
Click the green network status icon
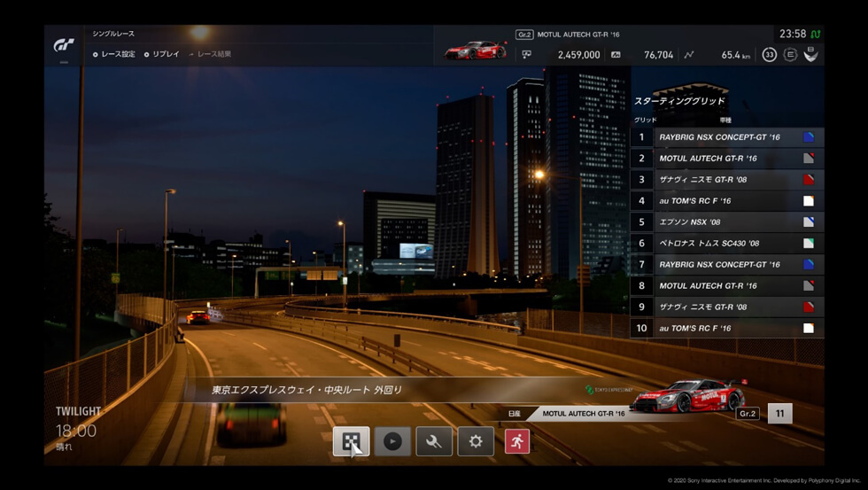816,35
